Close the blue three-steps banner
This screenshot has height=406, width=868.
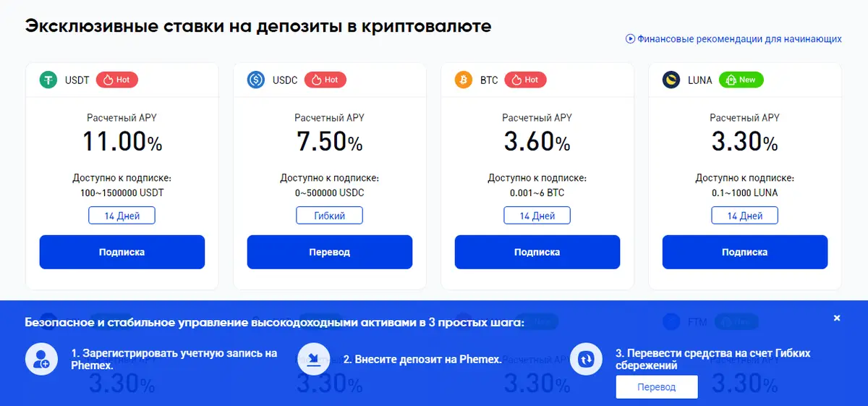point(837,318)
